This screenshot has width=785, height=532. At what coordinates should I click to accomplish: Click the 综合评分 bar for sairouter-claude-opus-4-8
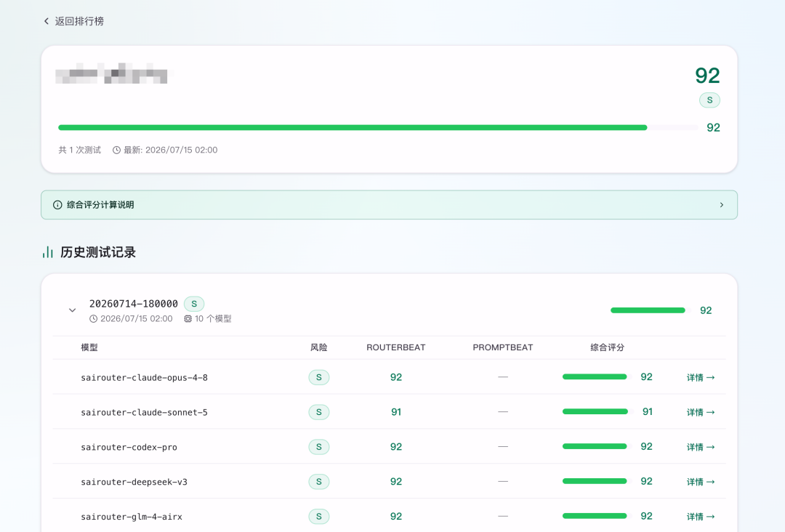tap(597, 377)
